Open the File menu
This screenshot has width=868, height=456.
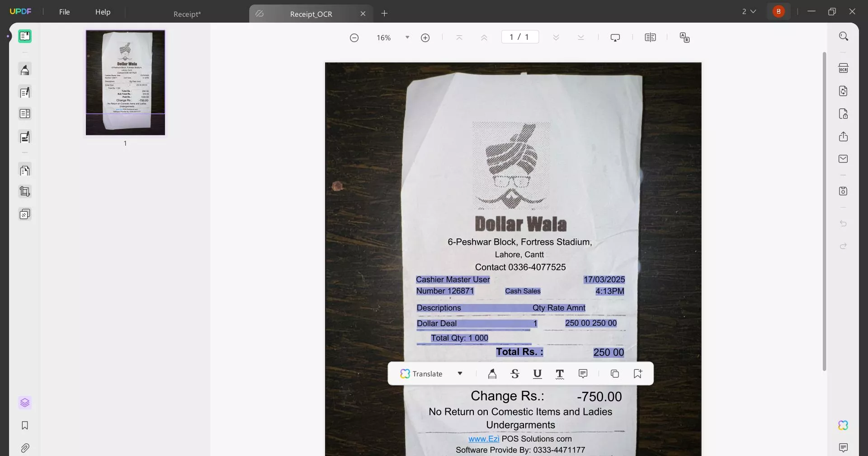pos(65,12)
